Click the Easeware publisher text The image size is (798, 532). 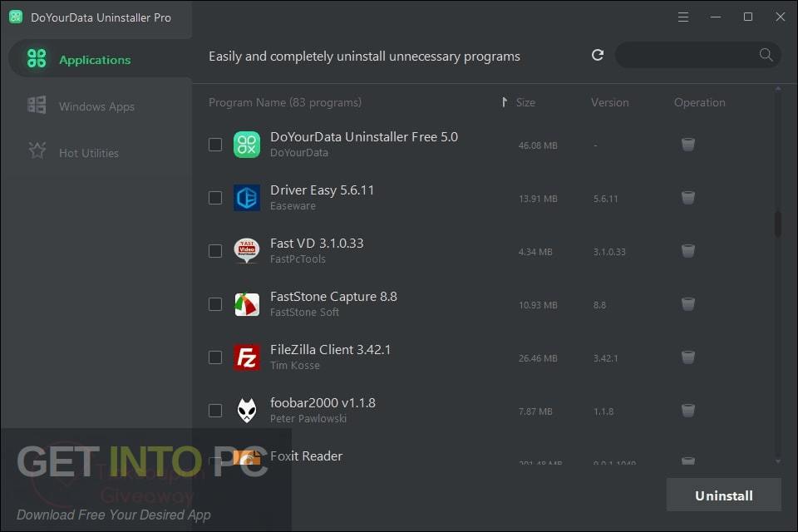click(x=293, y=205)
